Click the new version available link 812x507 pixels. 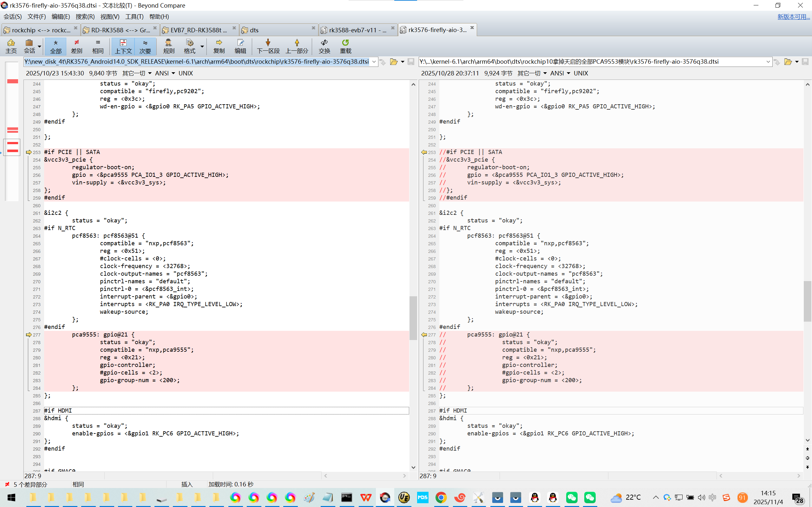pyautogui.click(x=793, y=16)
